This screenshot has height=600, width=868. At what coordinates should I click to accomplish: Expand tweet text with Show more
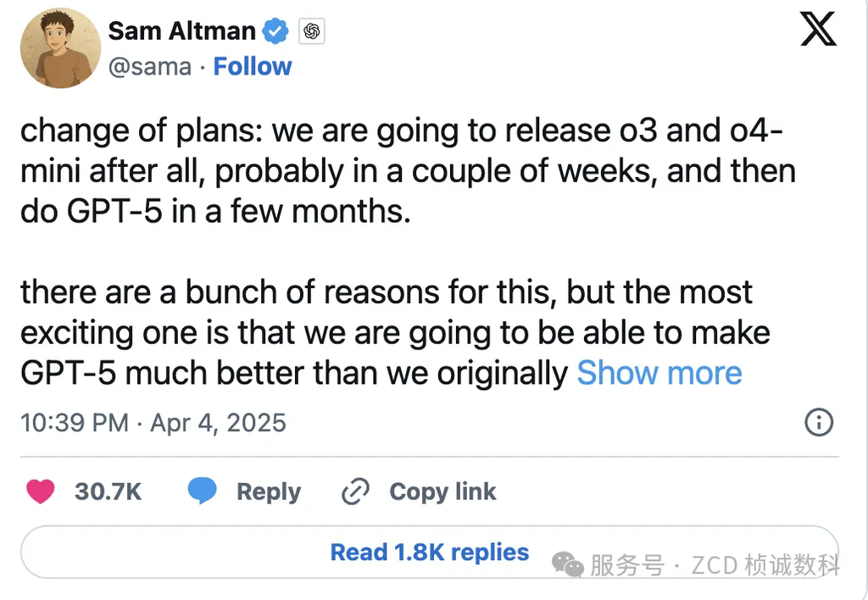coord(659,373)
